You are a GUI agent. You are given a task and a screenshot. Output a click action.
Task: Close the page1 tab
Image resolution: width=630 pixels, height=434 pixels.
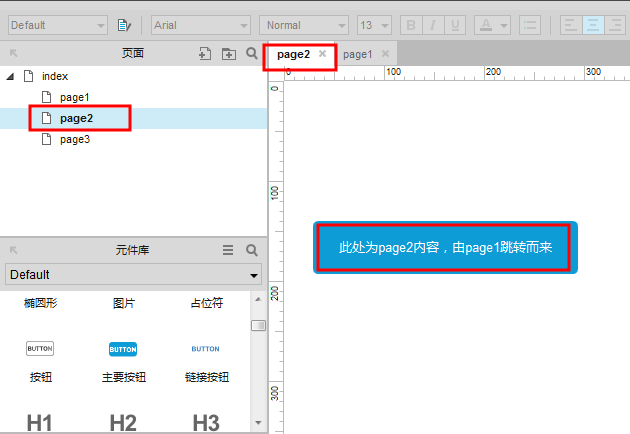[x=385, y=53]
